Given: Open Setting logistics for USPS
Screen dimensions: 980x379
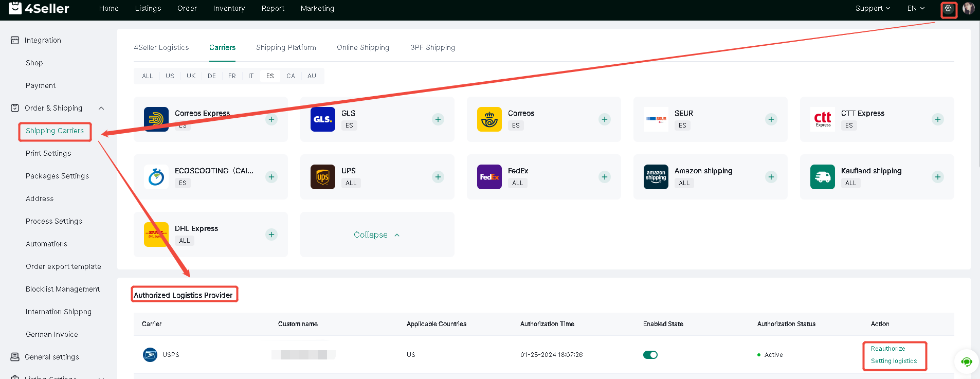Looking at the screenshot, I should point(894,361).
